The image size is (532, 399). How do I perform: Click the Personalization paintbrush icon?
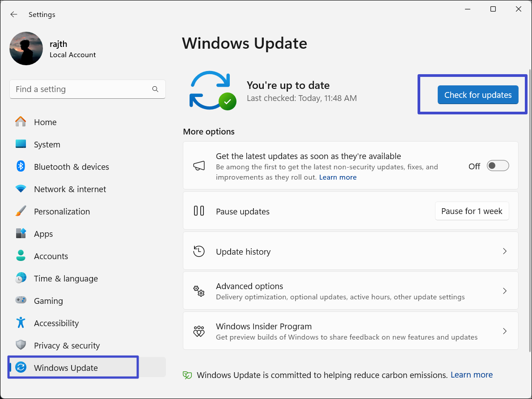pyautogui.click(x=21, y=211)
